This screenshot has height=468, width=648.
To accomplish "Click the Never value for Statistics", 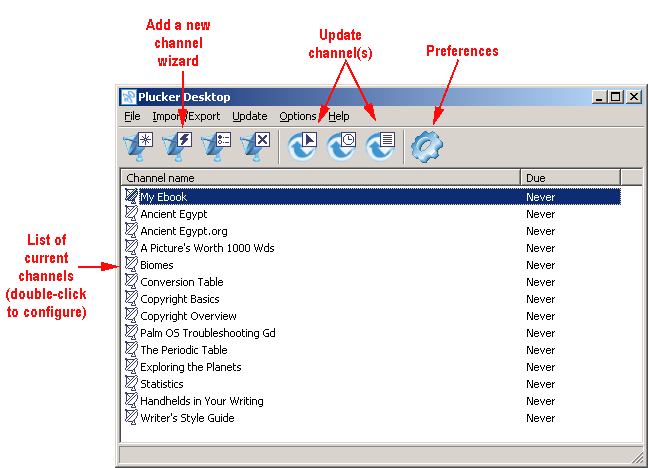I will [541, 384].
